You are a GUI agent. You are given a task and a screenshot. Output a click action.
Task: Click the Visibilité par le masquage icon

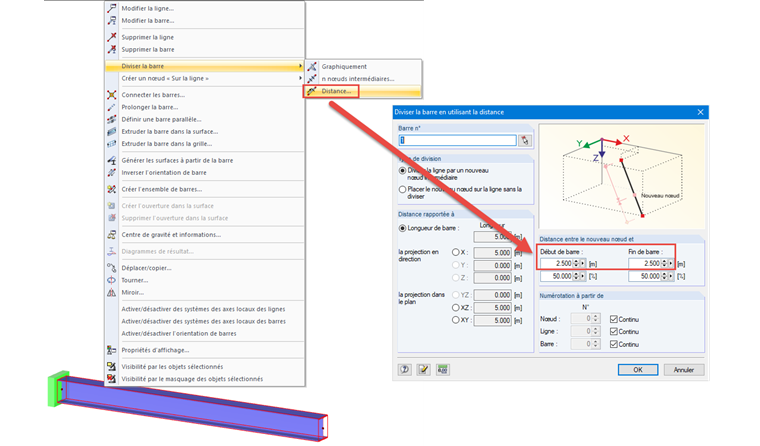click(x=112, y=379)
